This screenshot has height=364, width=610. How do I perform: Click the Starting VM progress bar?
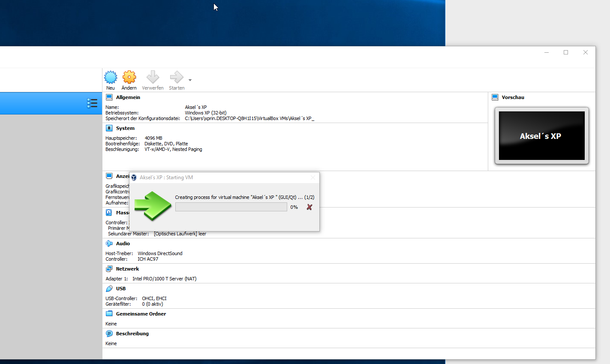pyautogui.click(x=231, y=207)
